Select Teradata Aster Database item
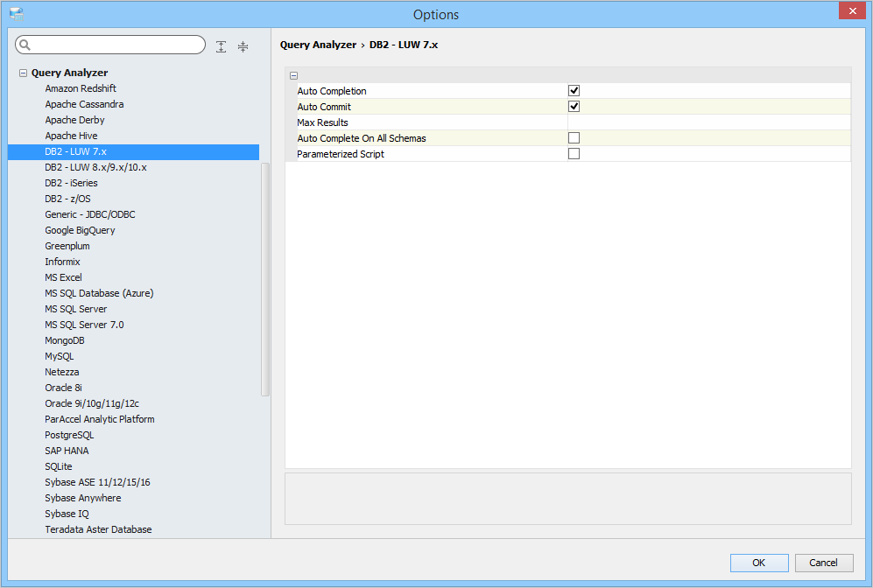 98,529
